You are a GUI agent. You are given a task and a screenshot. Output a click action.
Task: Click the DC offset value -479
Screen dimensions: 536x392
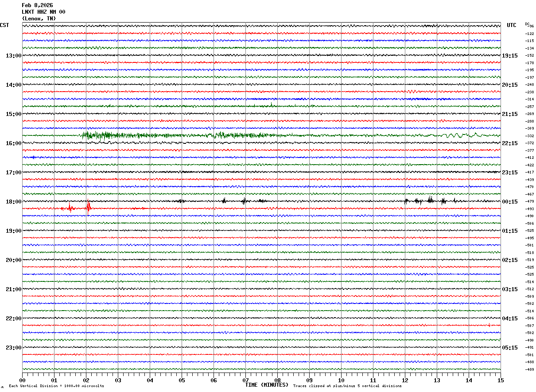pos(529,202)
